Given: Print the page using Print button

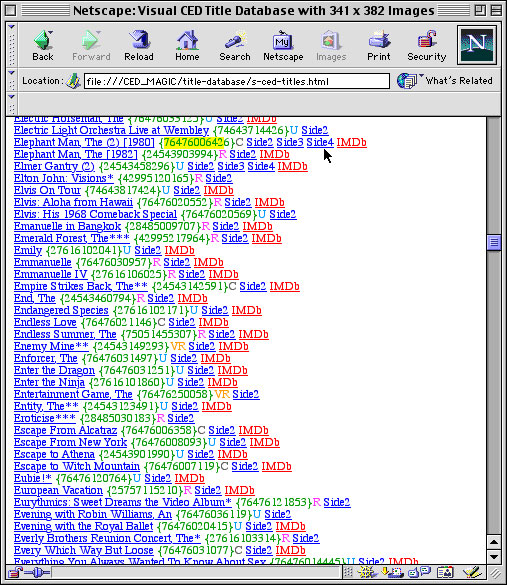Looking at the screenshot, I should point(379,46).
